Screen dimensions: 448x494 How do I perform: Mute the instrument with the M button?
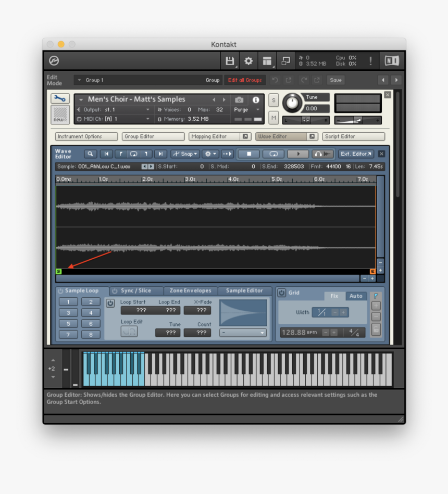[273, 118]
